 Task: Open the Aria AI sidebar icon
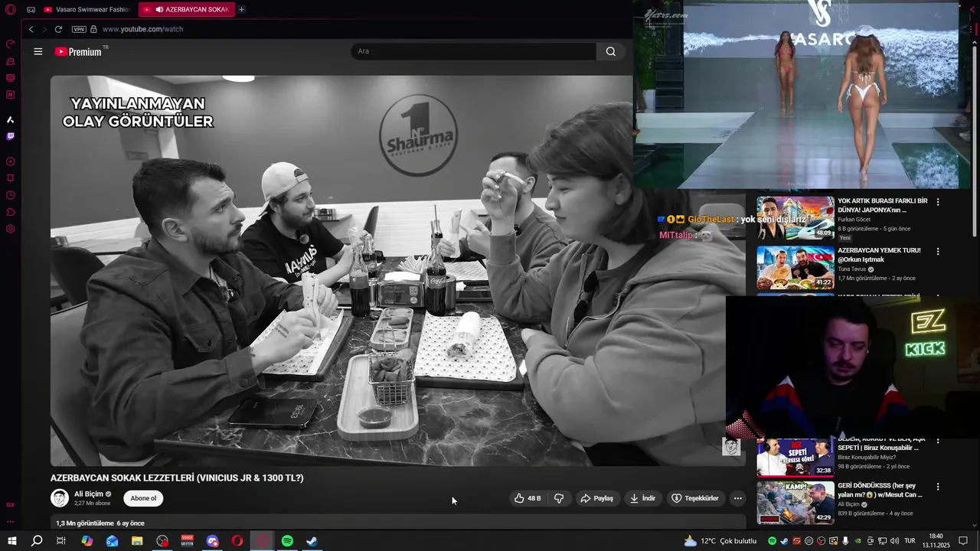tap(11, 119)
